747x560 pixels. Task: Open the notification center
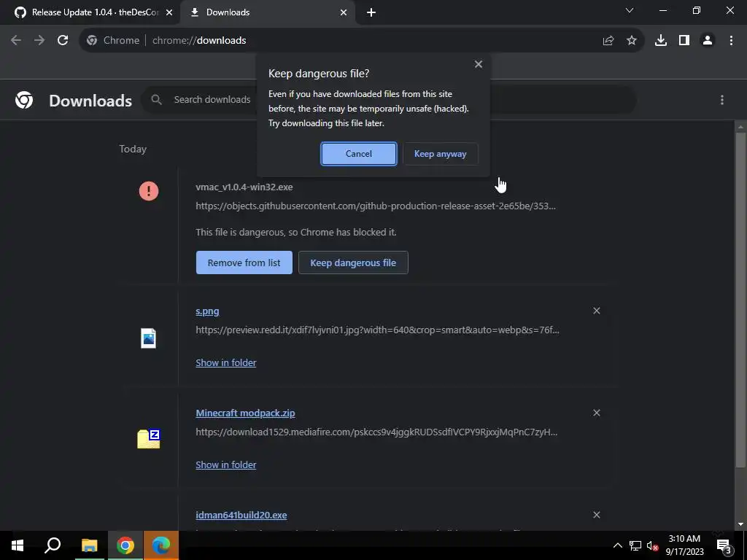[x=724, y=546]
